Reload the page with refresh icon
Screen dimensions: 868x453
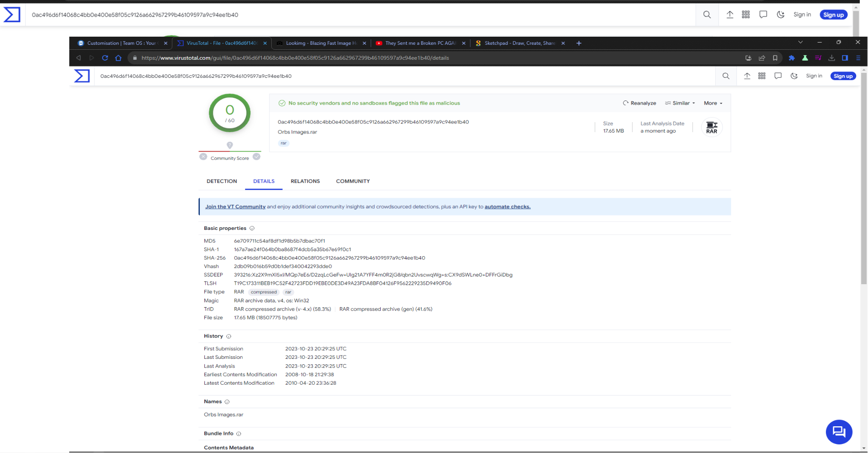point(105,58)
